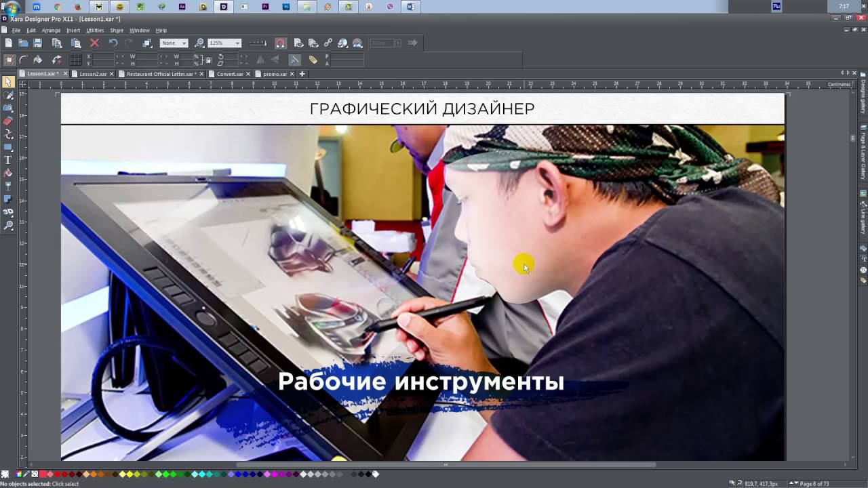868x488 pixels.
Task: Flip horizontally using mirror triangles icon
Action: pyautogui.click(x=260, y=60)
